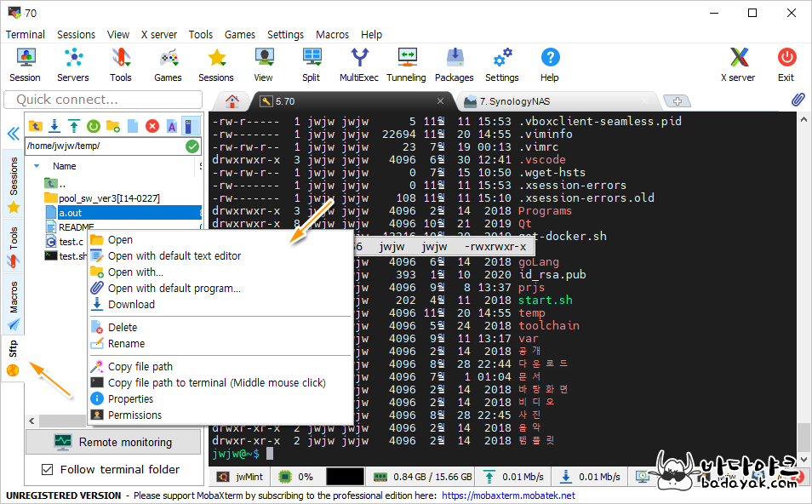Viewport: 812px width, 504px height.
Task: Click the Settings gears toolbar icon
Action: tap(502, 64)
